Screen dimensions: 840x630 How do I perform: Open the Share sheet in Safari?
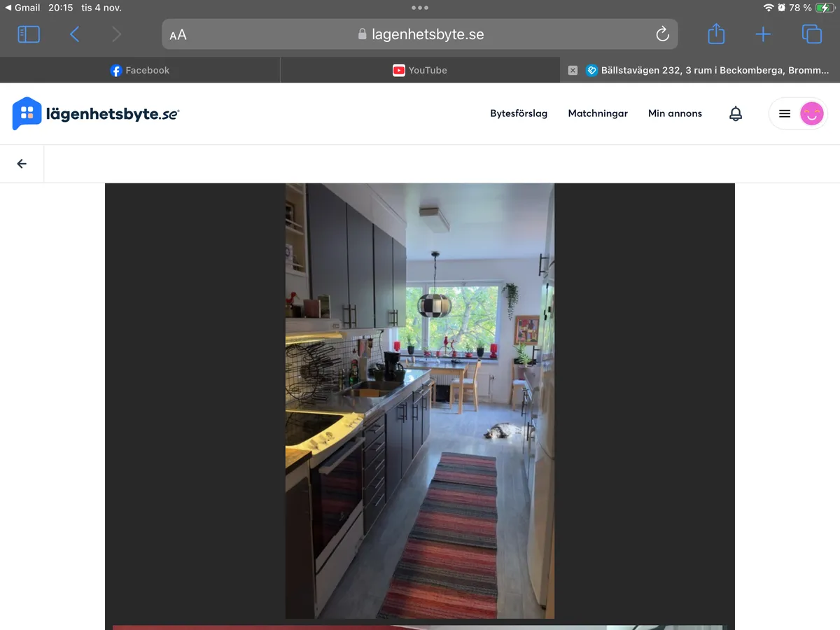[x=715, y=34]
